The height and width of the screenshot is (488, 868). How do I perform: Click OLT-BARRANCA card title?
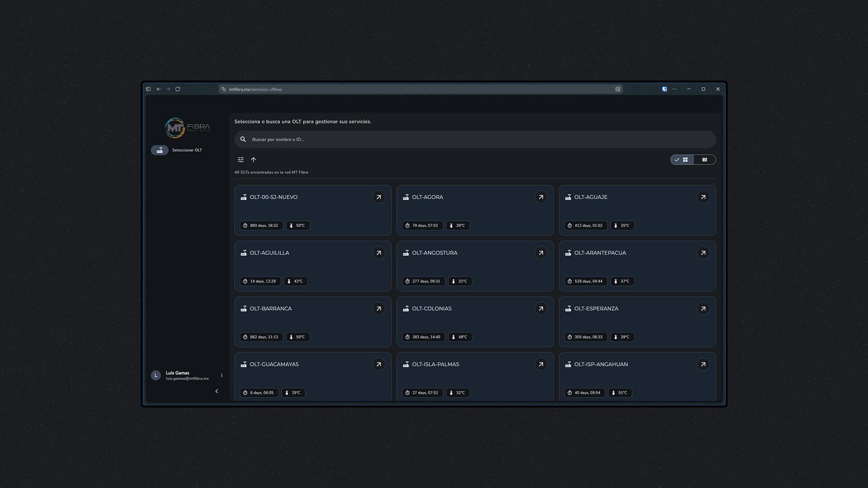click(271, 309)
